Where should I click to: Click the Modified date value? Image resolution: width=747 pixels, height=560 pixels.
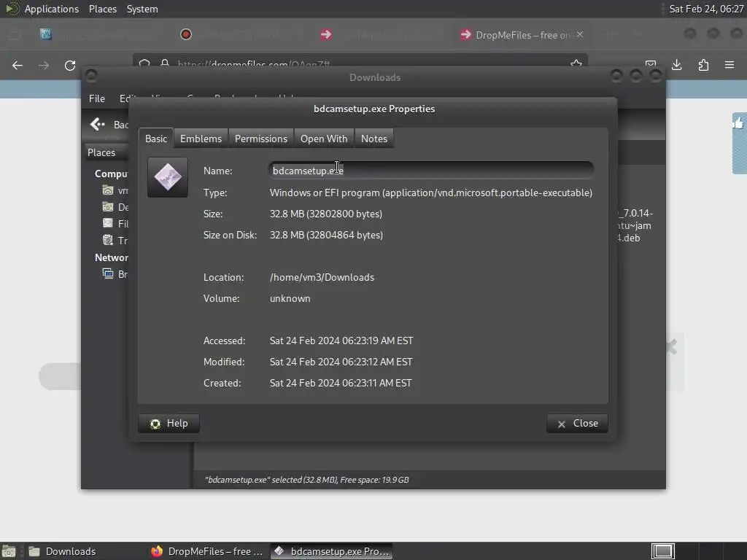tap(341, 362)
